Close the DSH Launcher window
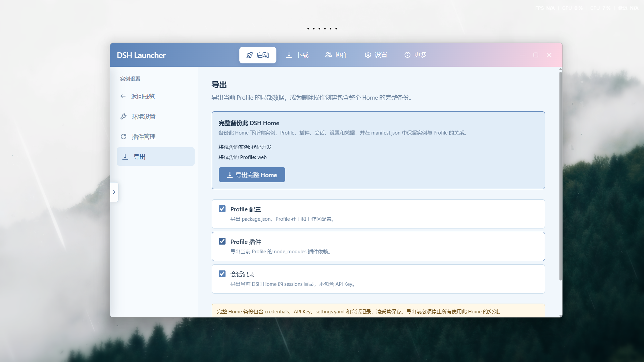The height and width of the screenshot is (362, 644). (x=549, y=55)
